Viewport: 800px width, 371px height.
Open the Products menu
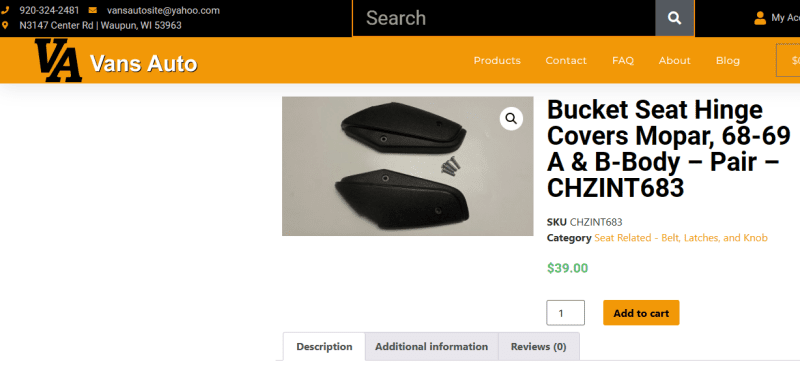[497, 61]
